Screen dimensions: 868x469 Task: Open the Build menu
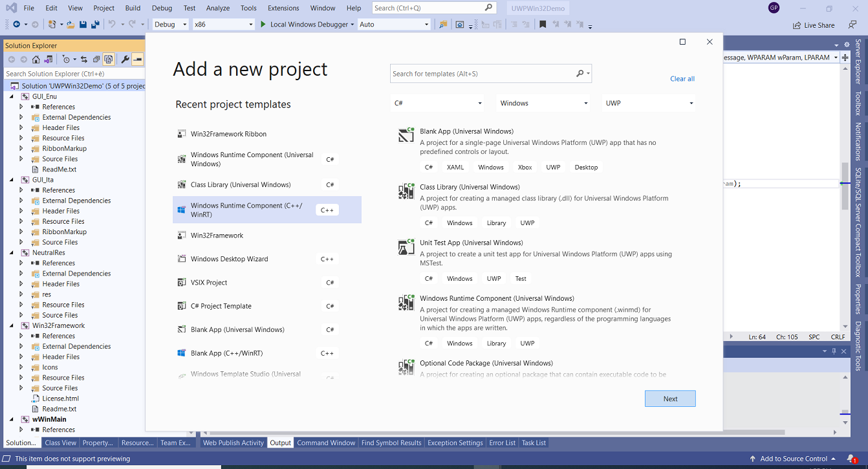pos(133,8)
